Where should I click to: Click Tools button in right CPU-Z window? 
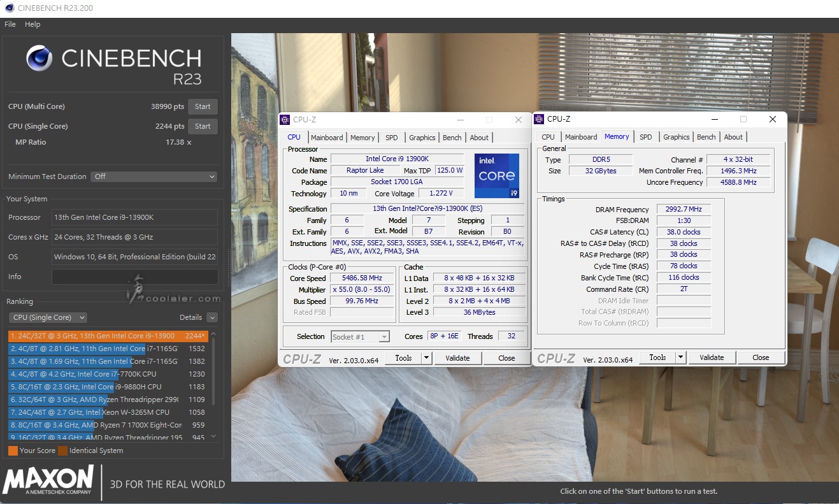pyautogui.click(x=658, y=357)
